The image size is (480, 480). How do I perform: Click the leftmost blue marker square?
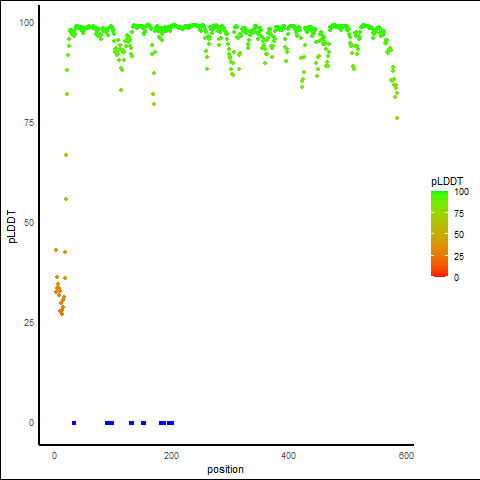click(x=74, y=423)
